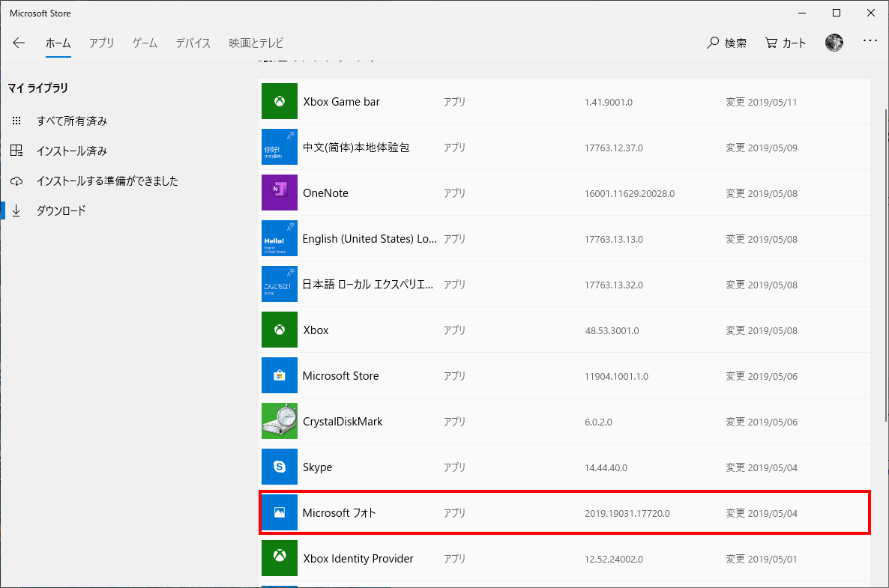This screenshot has width=889, height=588.
Task: Select ダウンロード in the sidebar
Action: coord(61,210)
